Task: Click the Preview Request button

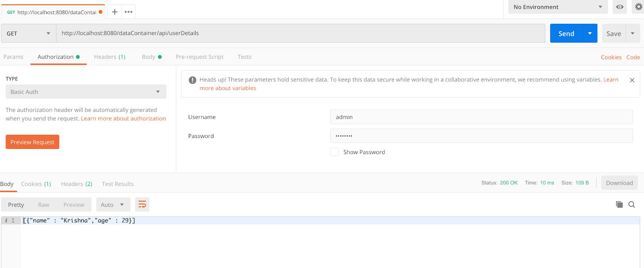Action: (32, 142)
